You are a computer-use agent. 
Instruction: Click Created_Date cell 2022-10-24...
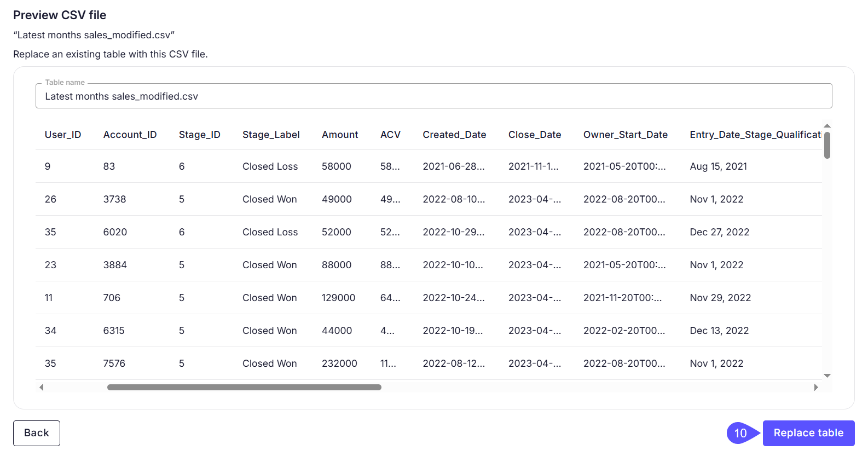454,298
